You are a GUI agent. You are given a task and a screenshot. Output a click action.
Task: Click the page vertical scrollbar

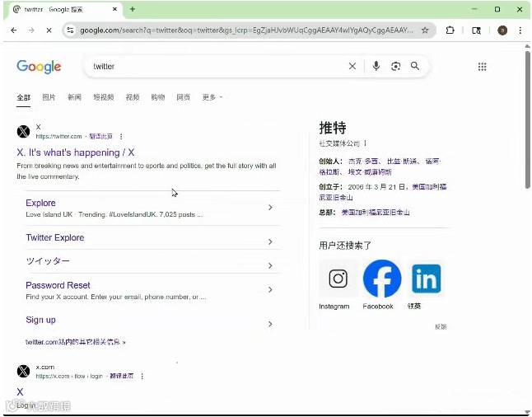coord(527,119)
